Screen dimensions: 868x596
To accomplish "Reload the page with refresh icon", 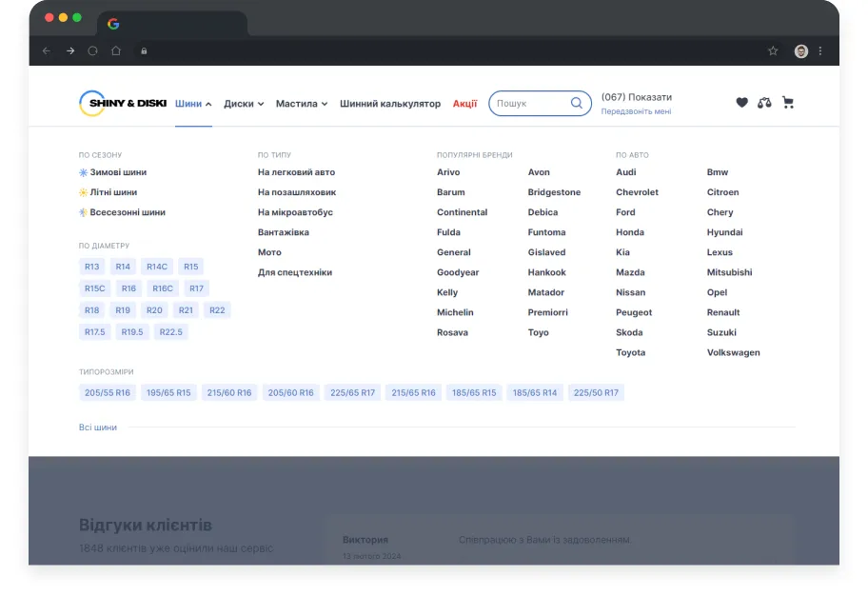I will coord(93,51).
